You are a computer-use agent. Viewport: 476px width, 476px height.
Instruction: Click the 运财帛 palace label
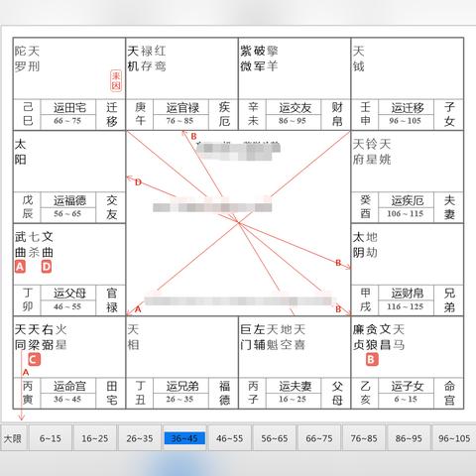(408, 294)
